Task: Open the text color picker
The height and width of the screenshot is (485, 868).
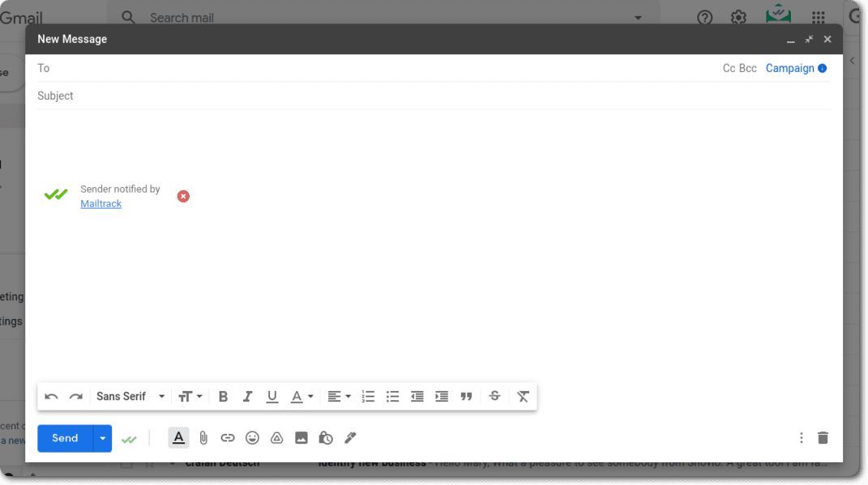Action: (x=301, y=397)
